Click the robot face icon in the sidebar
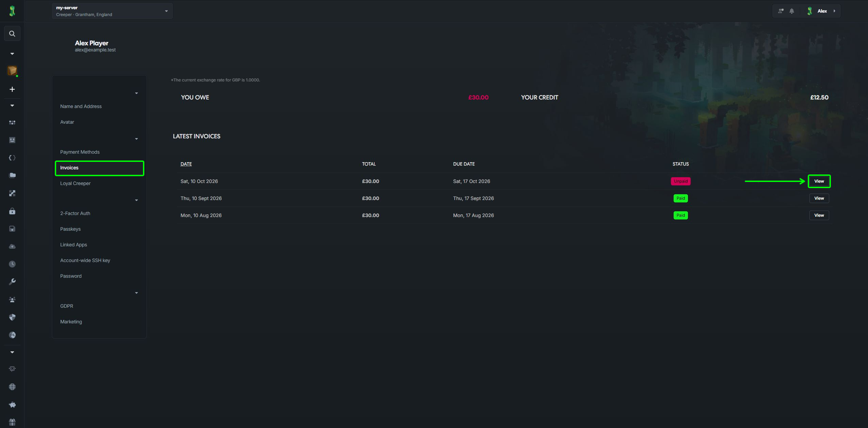The width and height of the screenshot is (868, 428). (x=12, y=369)
